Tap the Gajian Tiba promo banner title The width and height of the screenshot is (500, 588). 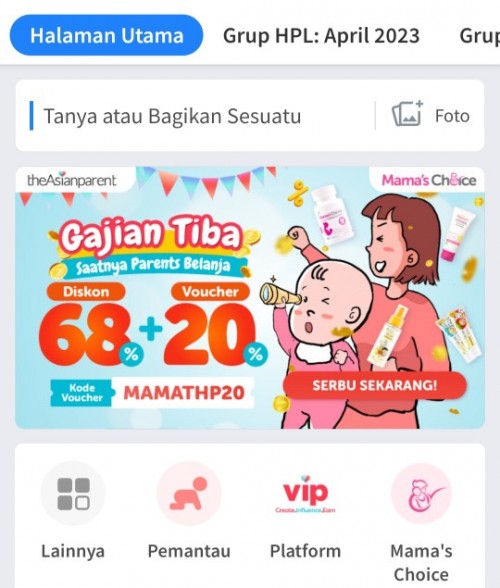pyautogui.click(x=150, y=234)
